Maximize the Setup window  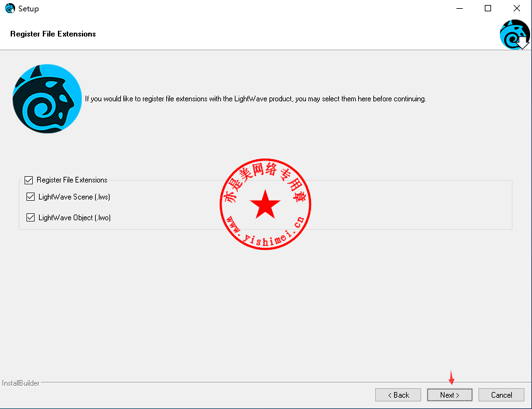[488, 8]
